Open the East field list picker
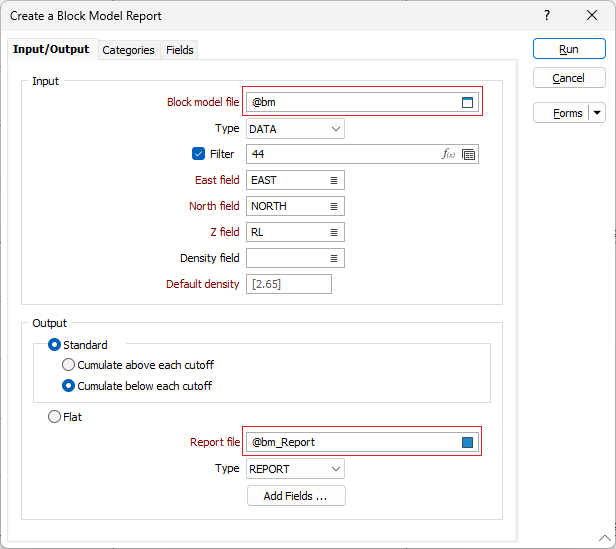 click(334, 180)
